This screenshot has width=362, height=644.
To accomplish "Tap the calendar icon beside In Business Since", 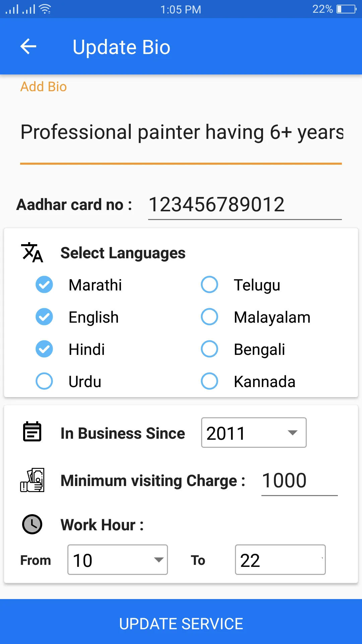I will 32,432.
